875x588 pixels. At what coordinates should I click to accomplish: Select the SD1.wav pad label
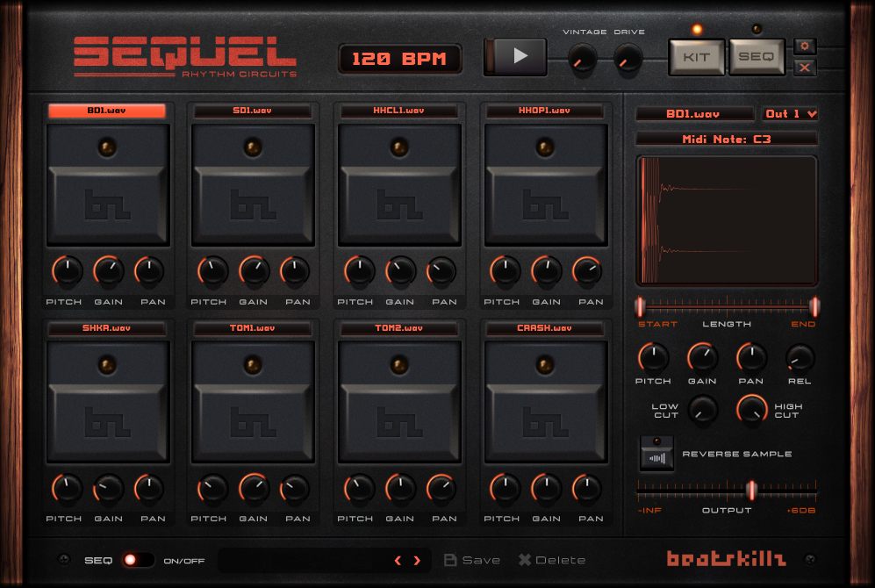pyautogui.click(x=252, y=111)
